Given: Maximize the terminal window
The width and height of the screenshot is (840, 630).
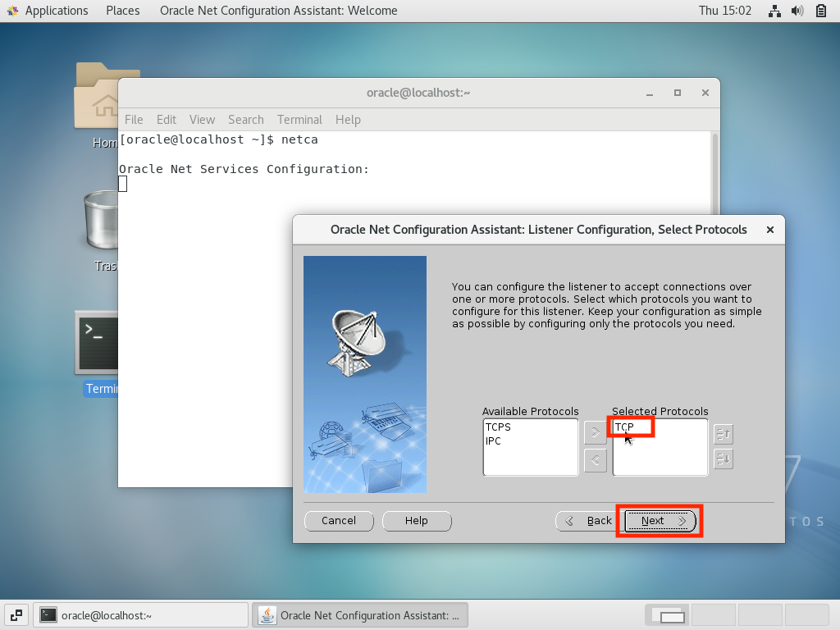Looking at the screenshot, I should pyautogui.click(x=678, y=94).
